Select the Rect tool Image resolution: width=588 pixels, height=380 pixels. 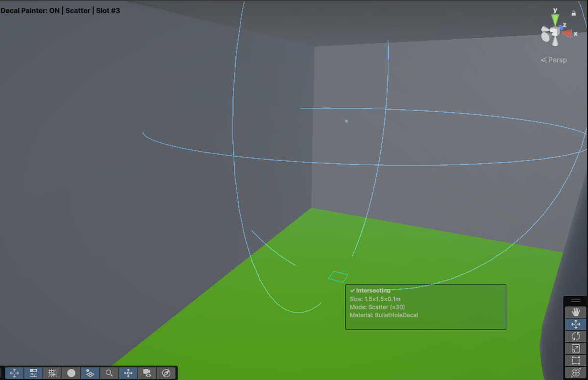576,361
